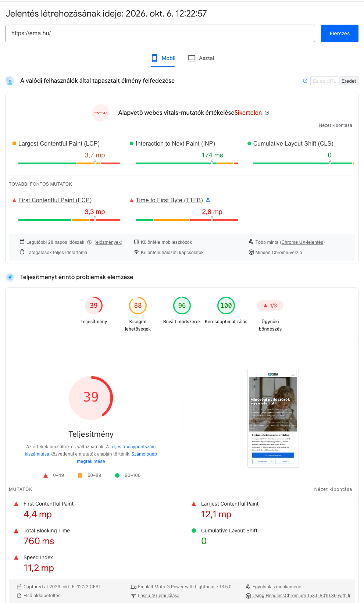
Task: Click the performance issues diagnosis section icon
Action: [x=10, y=277]
